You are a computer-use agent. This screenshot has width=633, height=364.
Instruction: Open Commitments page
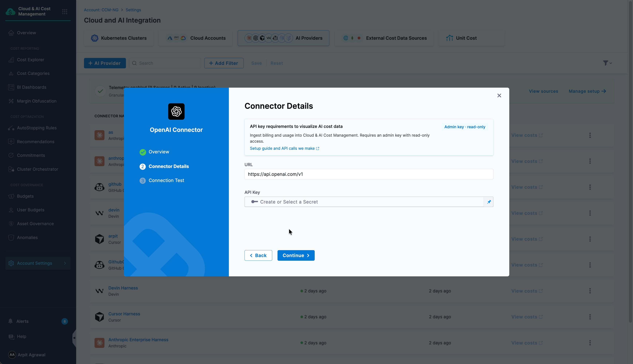[x=31, y=155]
